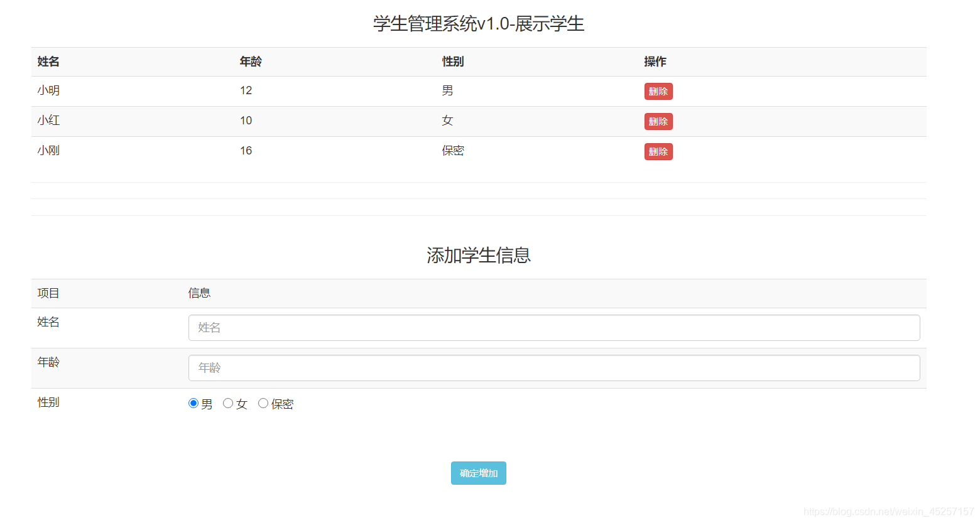980x523 pixels.
Task: Click the 项目 header in the form table
Action: coord(48,293)
